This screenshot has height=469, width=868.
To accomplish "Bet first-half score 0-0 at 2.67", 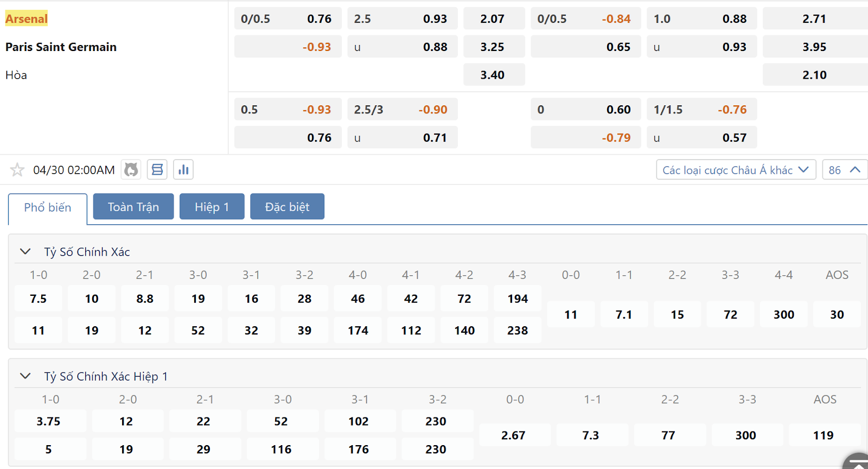I will click(x=514, y=435).
